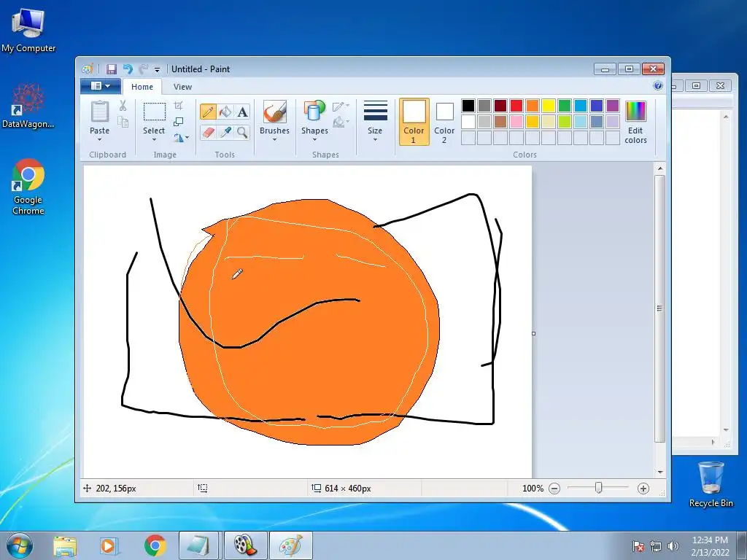Click the Redo arrow in title bar
Screen dimensions: 747x560
(x=143, y=69)
